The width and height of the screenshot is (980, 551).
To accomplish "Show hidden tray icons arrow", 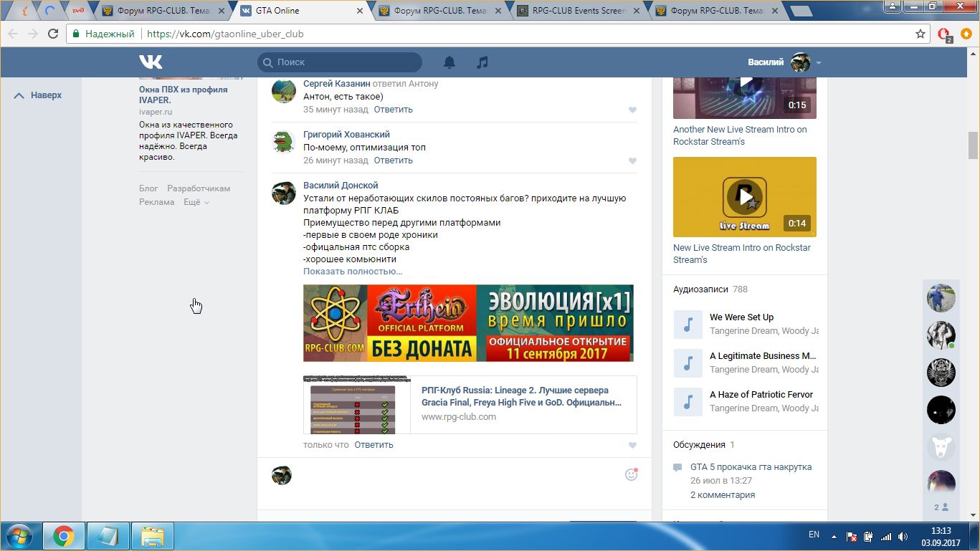I will point(833,536).
